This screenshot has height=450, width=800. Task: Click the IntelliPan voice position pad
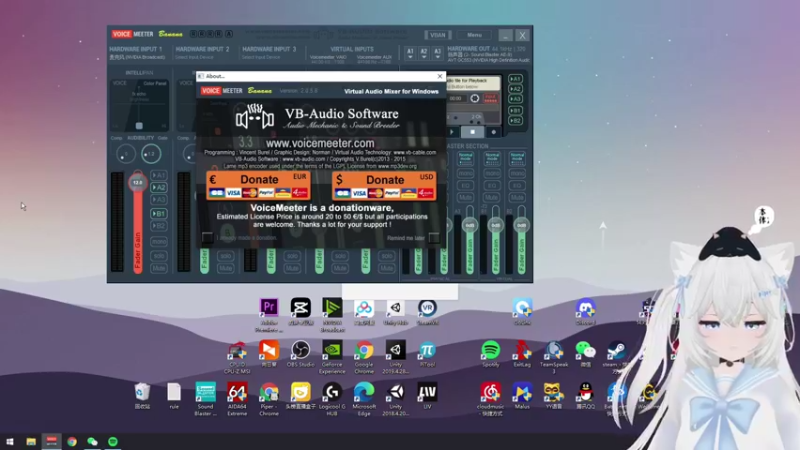coord(139,104)
